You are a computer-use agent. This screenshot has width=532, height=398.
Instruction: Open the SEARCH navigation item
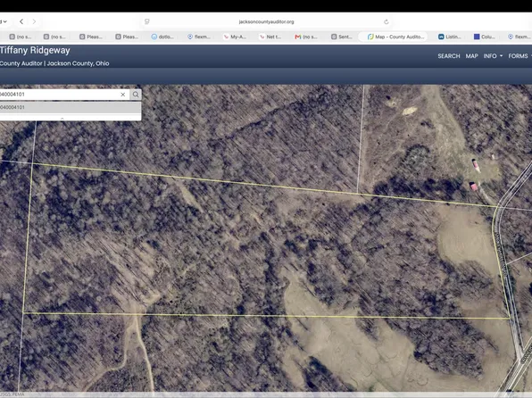click(448, 56)
